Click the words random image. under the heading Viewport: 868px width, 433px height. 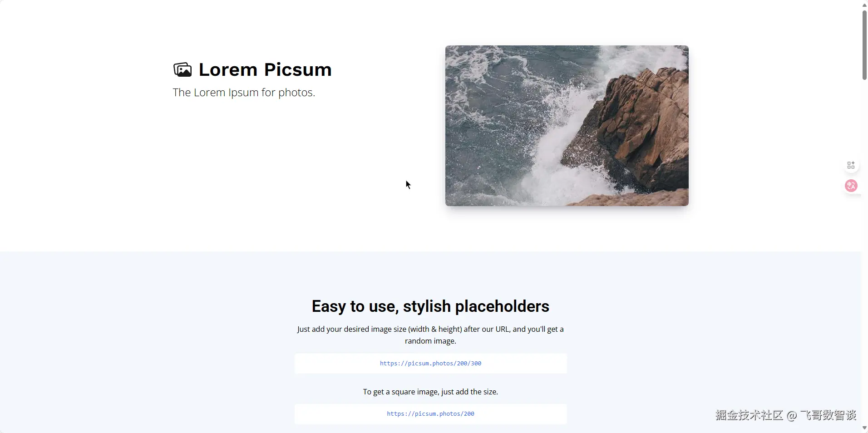click(x=430, y=341)
